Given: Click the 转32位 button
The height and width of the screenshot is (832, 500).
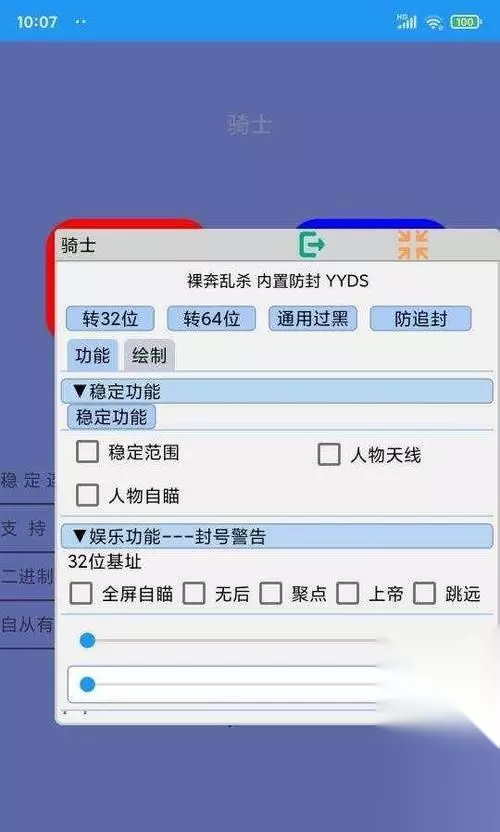Looking at the screenshot, I should tap(110, 318).
